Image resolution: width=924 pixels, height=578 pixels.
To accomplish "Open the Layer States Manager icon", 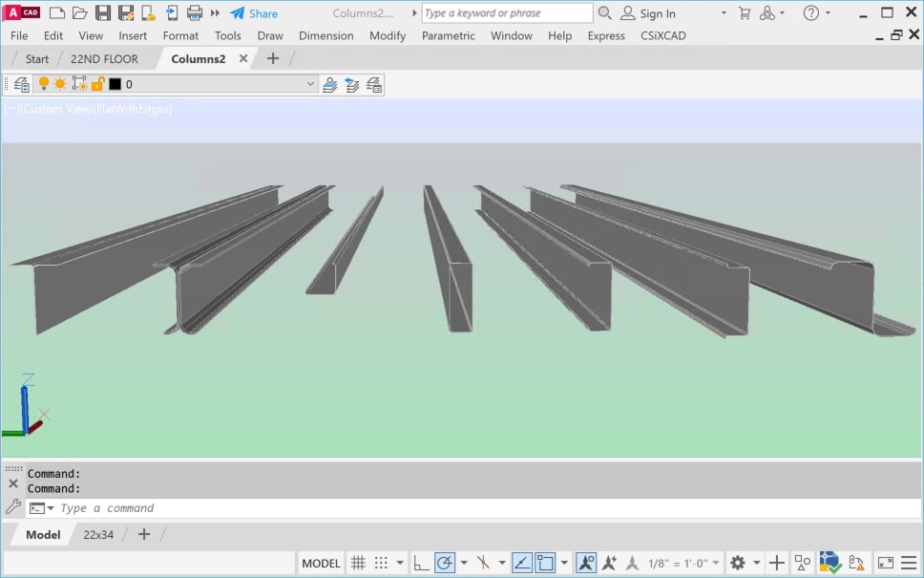I will (x=374, y=84).
